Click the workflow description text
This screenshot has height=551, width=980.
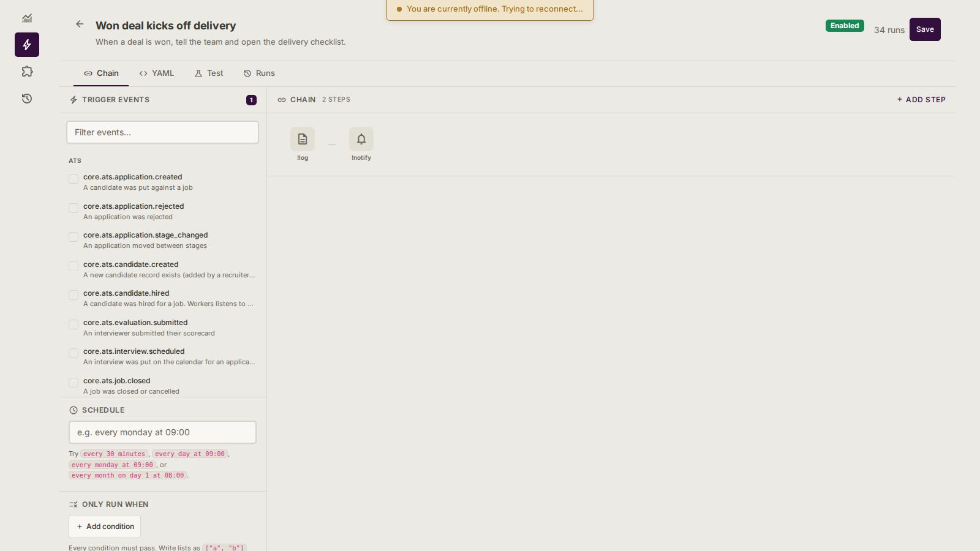[221, 42]
